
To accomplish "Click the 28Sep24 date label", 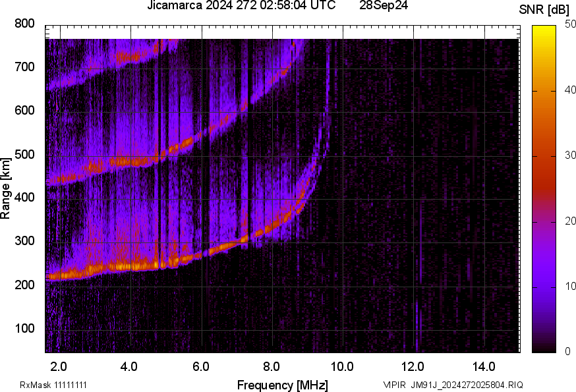I will click(384, 6).
